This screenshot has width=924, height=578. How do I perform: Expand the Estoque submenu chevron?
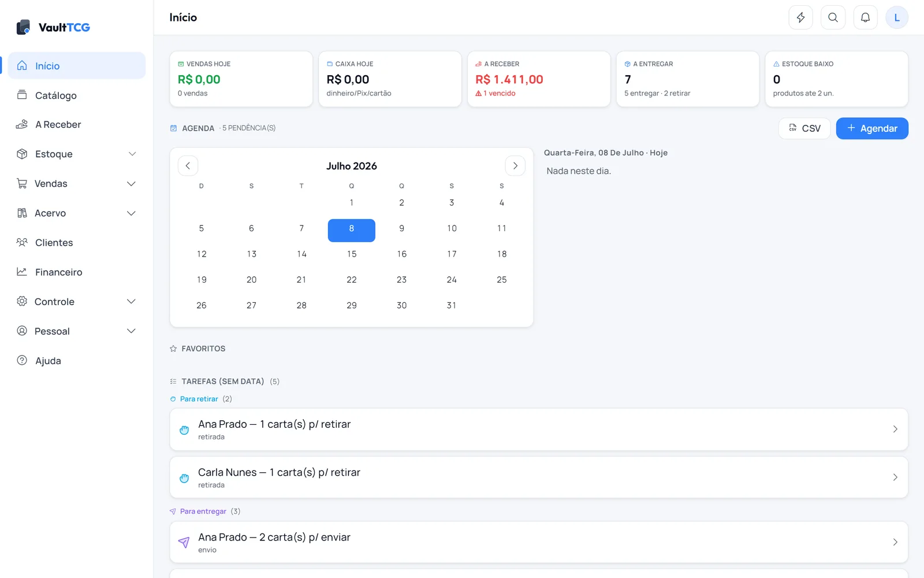point(132,154)
